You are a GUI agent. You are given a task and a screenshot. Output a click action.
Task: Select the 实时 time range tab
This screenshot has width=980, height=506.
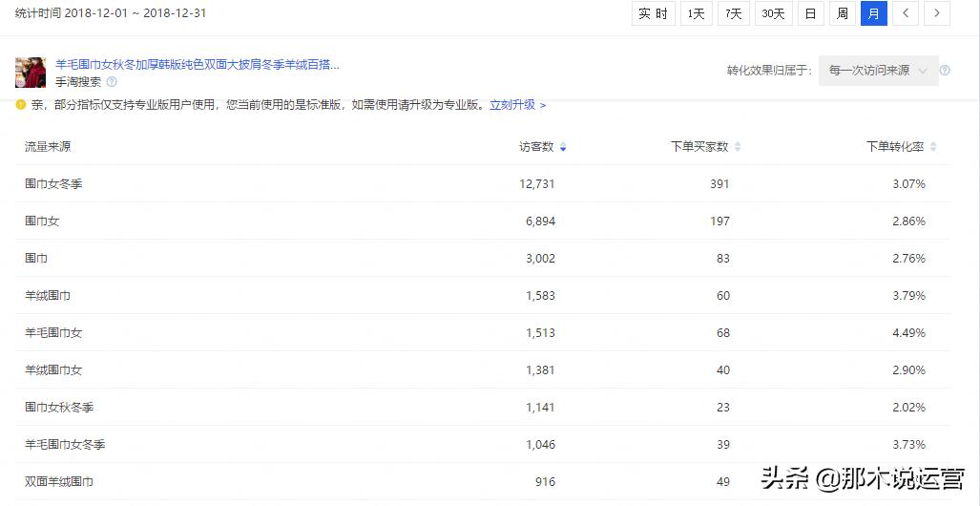pyautogui.click(x=653, y=13)
